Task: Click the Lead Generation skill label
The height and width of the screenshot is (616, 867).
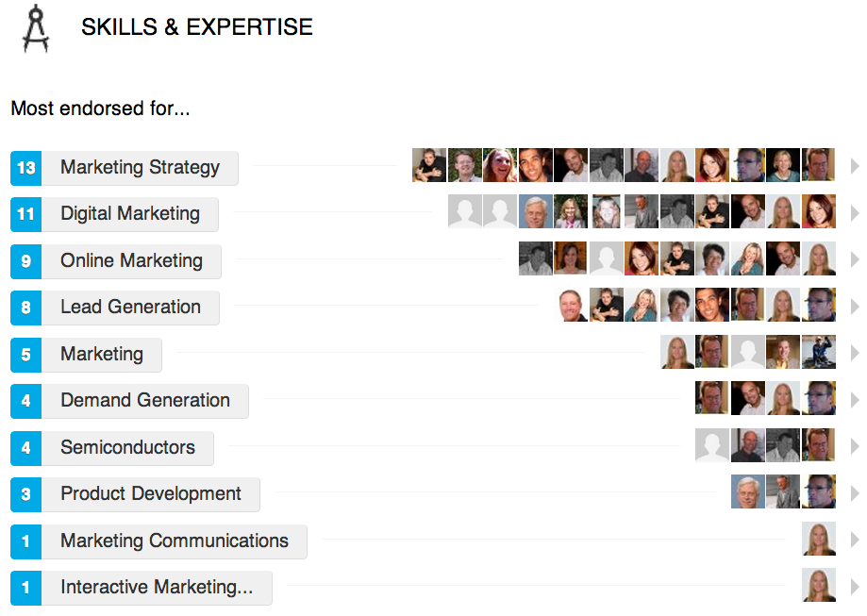Action: click(130, 307)
